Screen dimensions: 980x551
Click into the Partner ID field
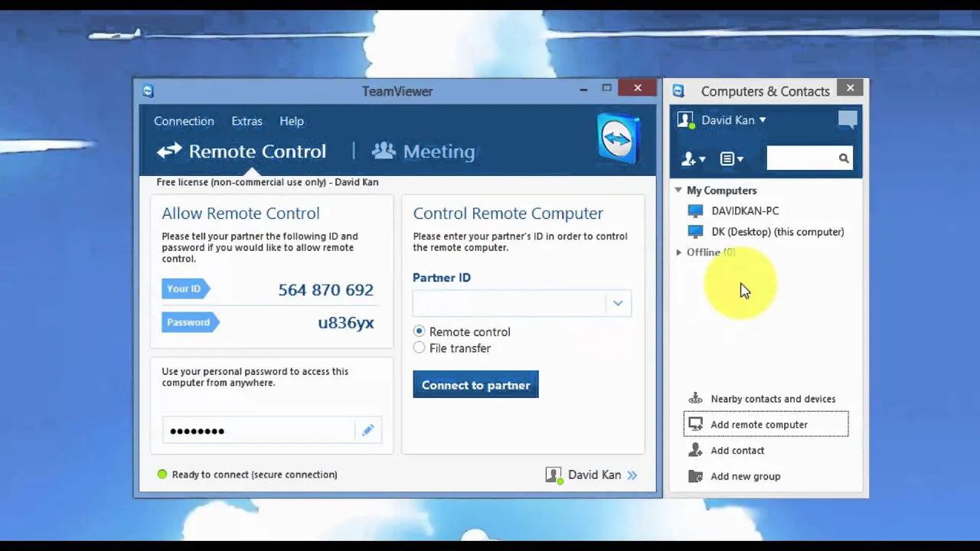click(x=509, y=304)
